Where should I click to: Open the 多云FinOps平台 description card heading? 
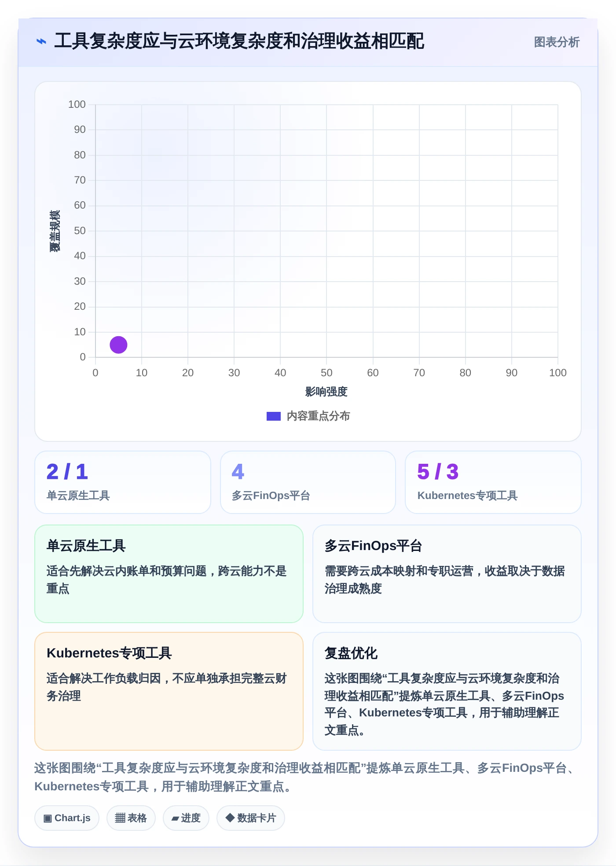point(373,546)
